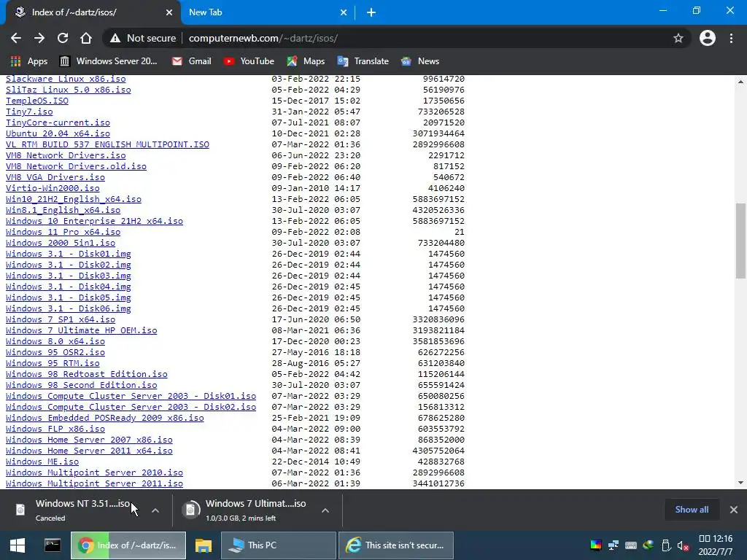Image resolution: width=747 pixels, height=560 pixels.
Task: Open Windows_3.1_-_Disk03.img link
Action: (68, 276)
